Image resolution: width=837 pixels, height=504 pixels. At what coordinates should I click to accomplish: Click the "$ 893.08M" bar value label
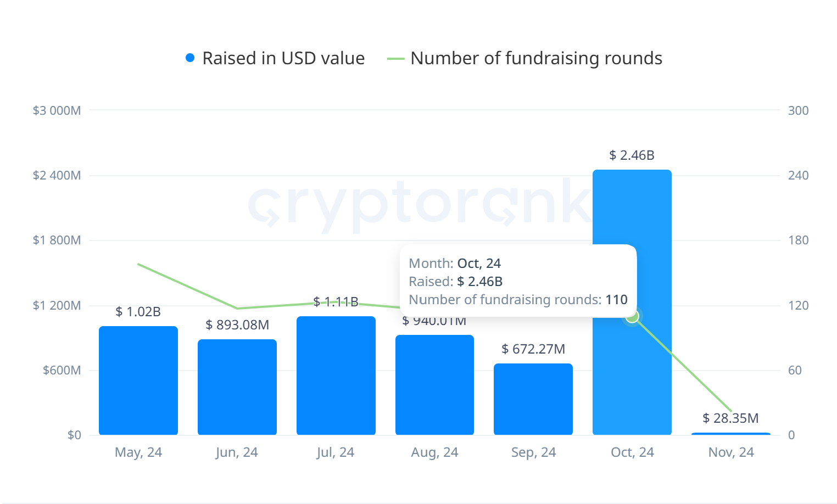point(237,325)
